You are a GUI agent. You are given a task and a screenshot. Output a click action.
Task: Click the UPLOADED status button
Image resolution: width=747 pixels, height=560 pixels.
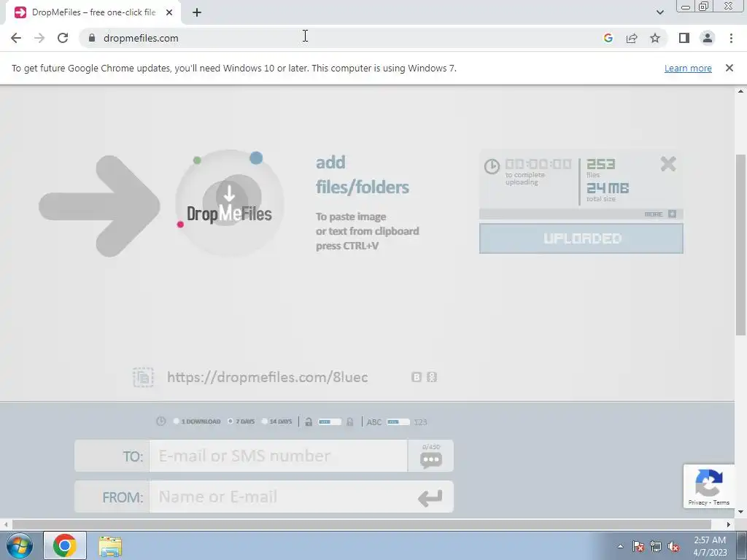tap(581, 238)
